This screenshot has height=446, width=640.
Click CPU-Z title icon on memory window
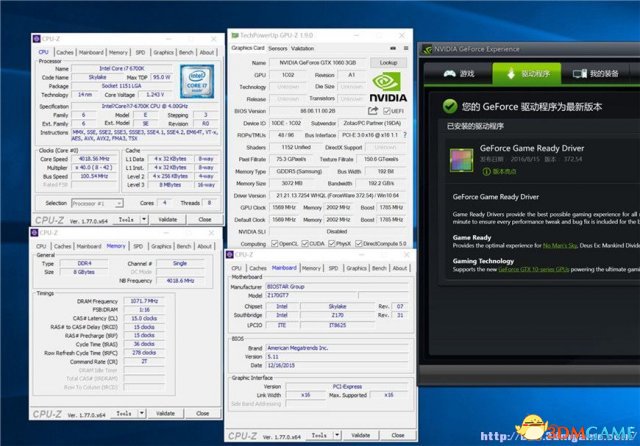point(34,233)
